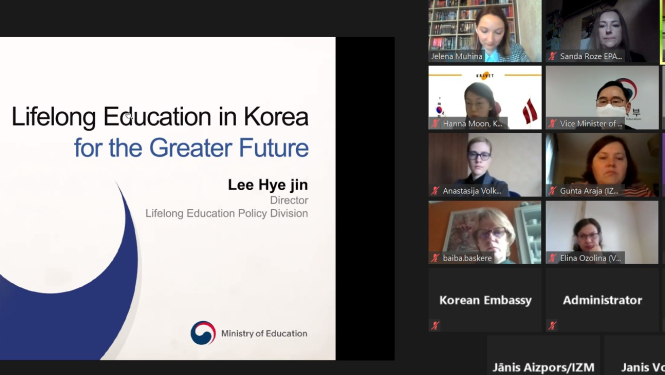Click Vice Minister muted microphone icon
This screenshot has width=665, height=375.
[x=552, y=123]
